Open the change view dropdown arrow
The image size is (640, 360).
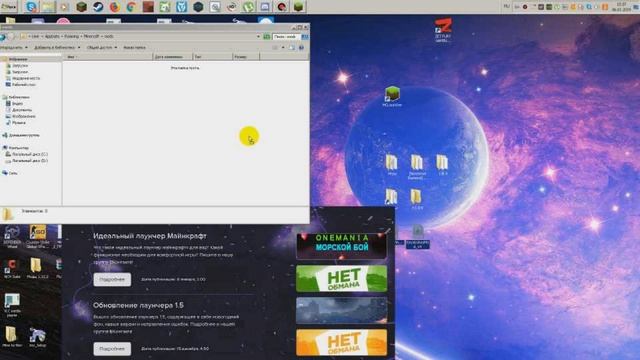coord(283,48)
